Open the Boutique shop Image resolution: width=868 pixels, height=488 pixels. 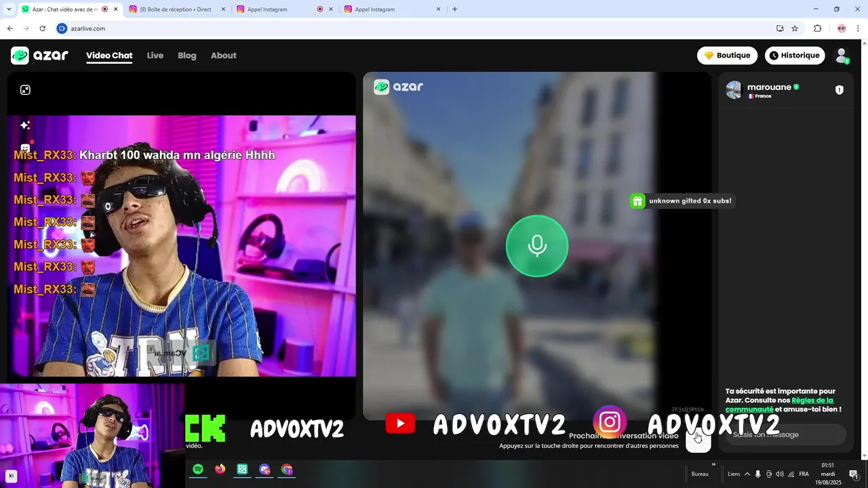coord(727,56)
